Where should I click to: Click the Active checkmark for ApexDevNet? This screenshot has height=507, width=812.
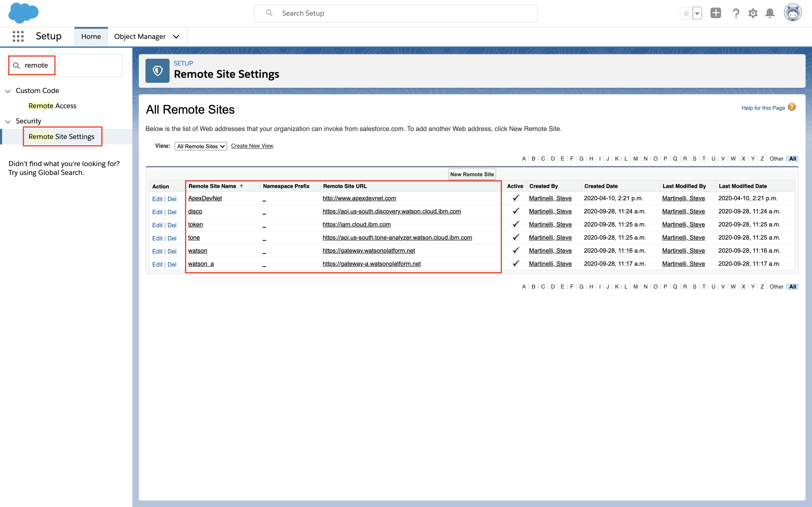point(516,198)
